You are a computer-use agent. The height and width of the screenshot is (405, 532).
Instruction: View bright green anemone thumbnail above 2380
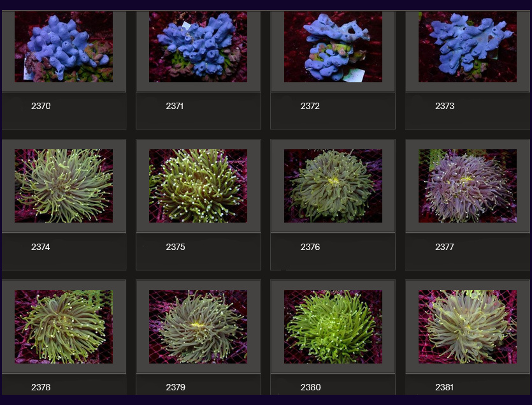333,327
